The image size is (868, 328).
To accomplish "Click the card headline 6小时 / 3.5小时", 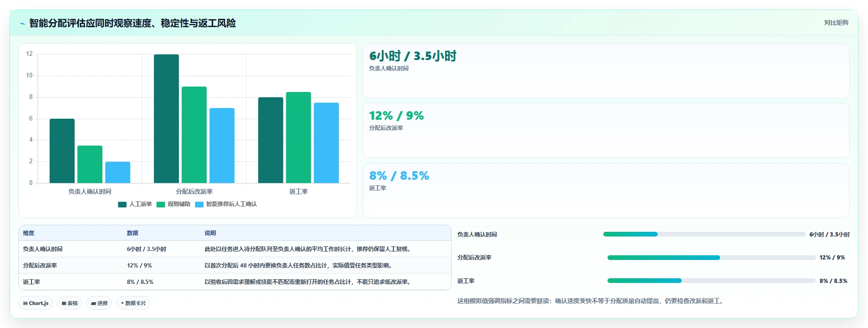I will [413, 56].
